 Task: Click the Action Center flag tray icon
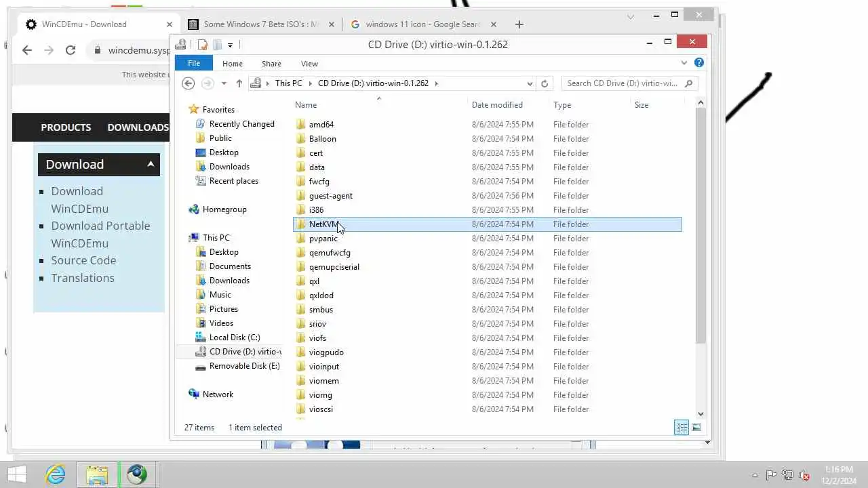tap(771, 475)
